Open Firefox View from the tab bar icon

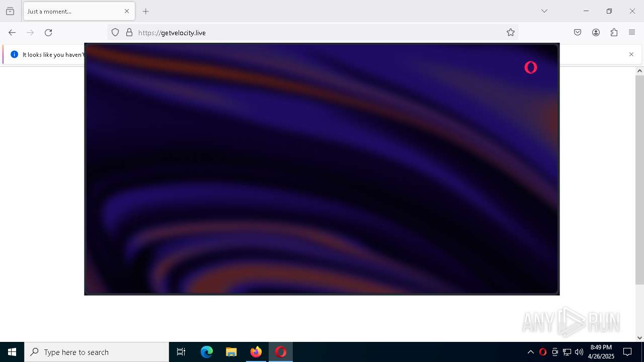[10, 11]
